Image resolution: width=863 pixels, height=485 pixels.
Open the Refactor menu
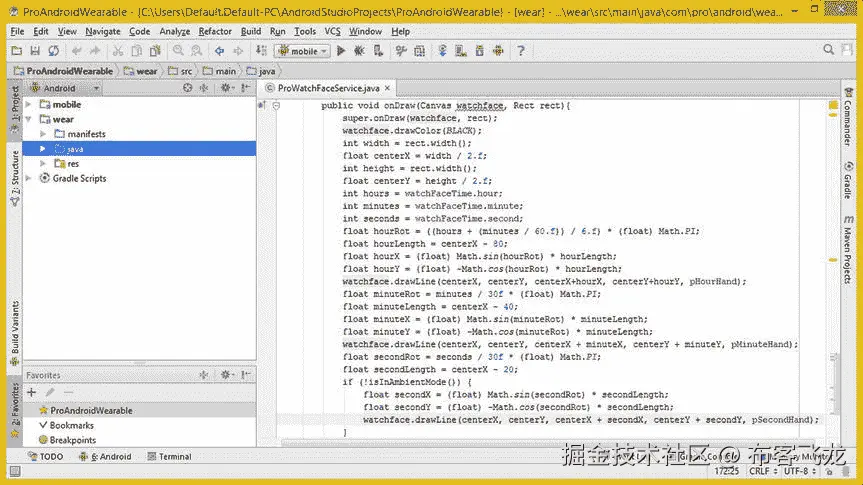215,31
